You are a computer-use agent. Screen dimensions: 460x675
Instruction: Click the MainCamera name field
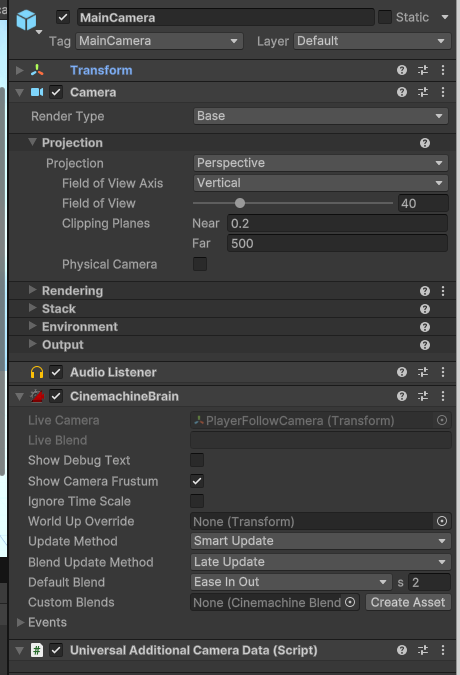[x=225, y=17]
